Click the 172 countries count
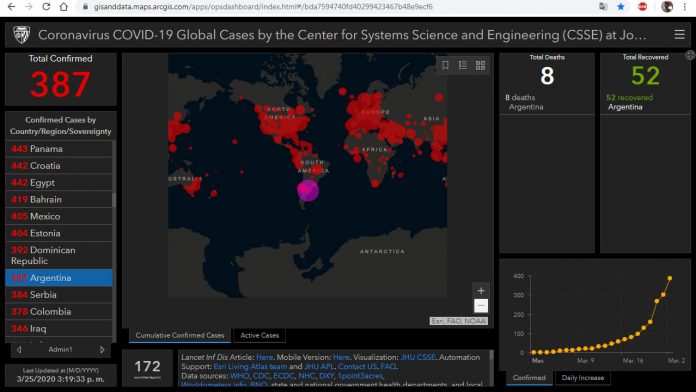696x392 pixels. pos(147,367)
